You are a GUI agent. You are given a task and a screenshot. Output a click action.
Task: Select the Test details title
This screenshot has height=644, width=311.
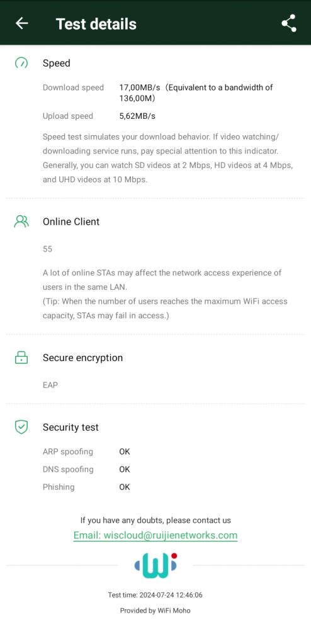[96, 24]
